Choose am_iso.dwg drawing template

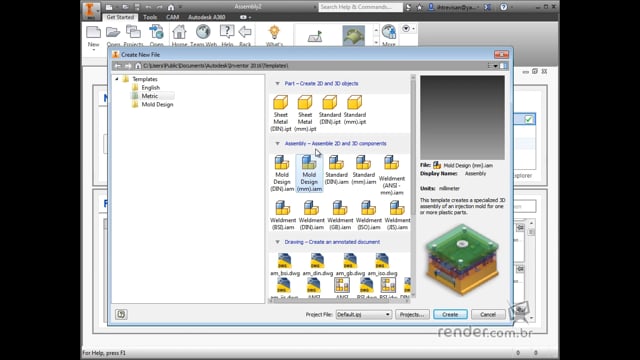point(382,264)
